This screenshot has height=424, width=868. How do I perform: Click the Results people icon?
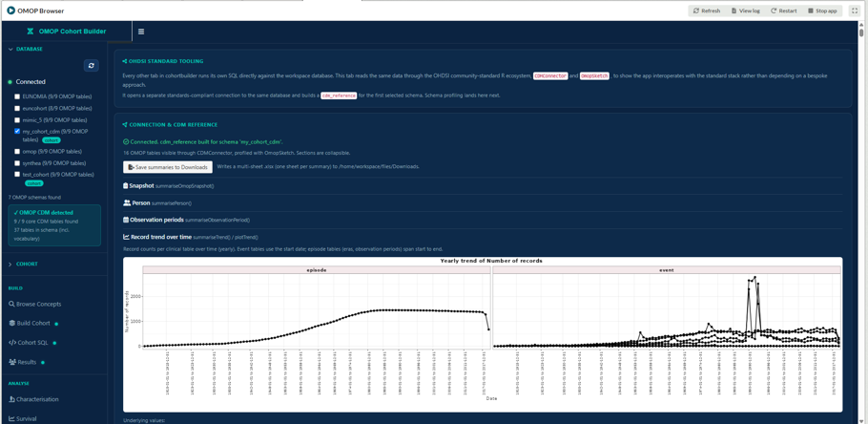point(12,362)
